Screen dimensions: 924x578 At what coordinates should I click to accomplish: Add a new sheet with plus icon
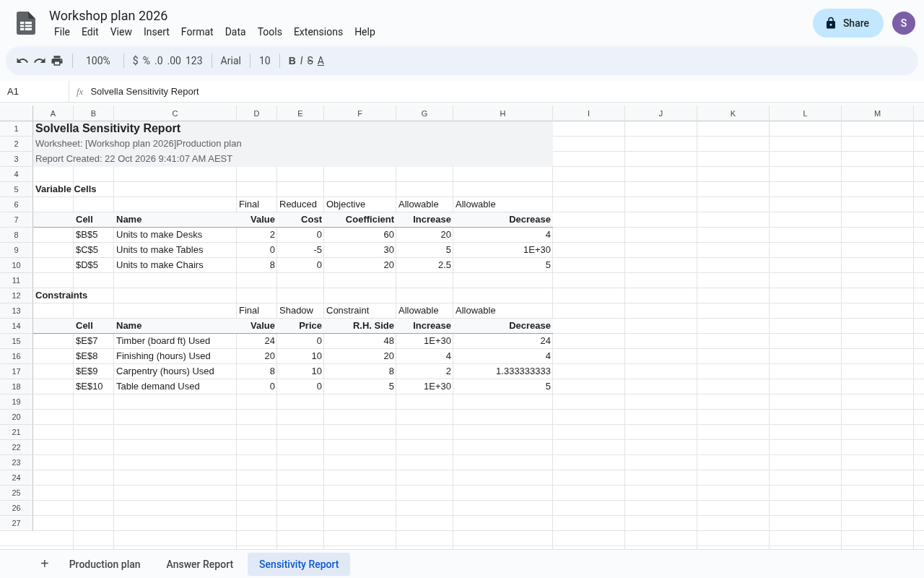45,564
